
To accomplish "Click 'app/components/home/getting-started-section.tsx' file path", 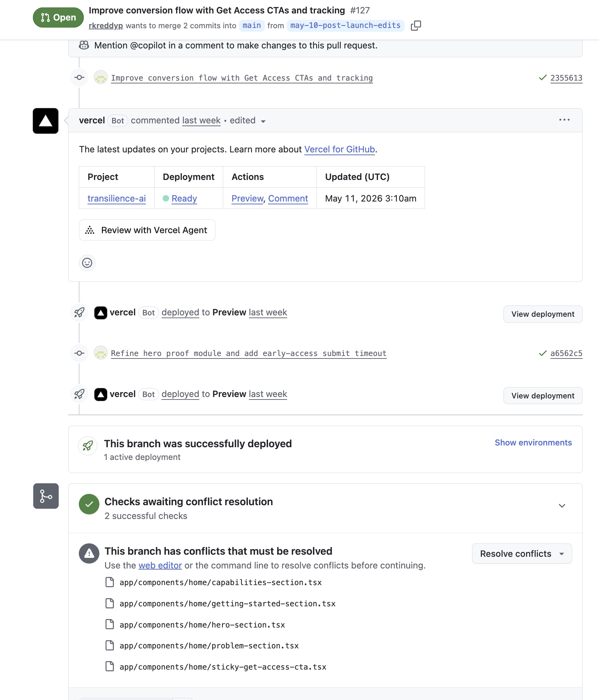I will pos(228,604).
